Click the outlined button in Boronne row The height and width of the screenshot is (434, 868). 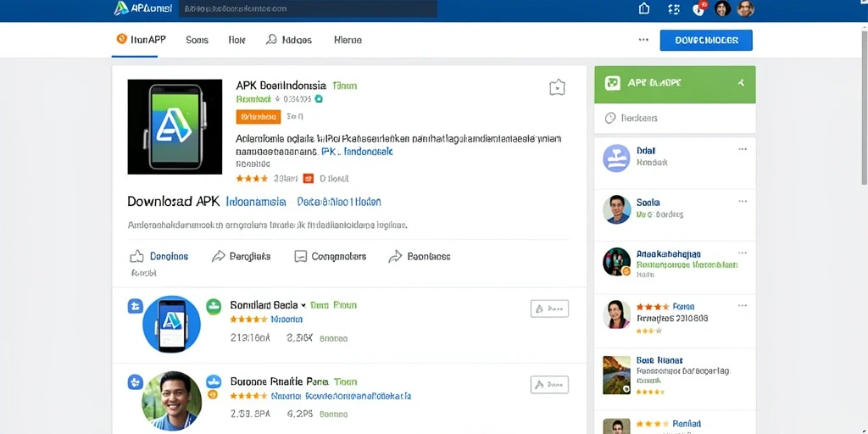549,385
